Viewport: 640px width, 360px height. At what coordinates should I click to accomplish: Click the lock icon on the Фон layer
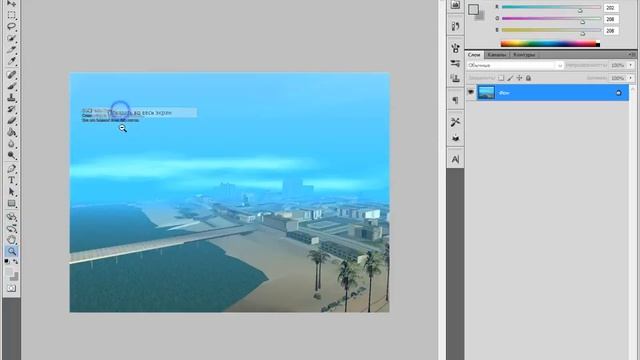click(x=619, y=93)
